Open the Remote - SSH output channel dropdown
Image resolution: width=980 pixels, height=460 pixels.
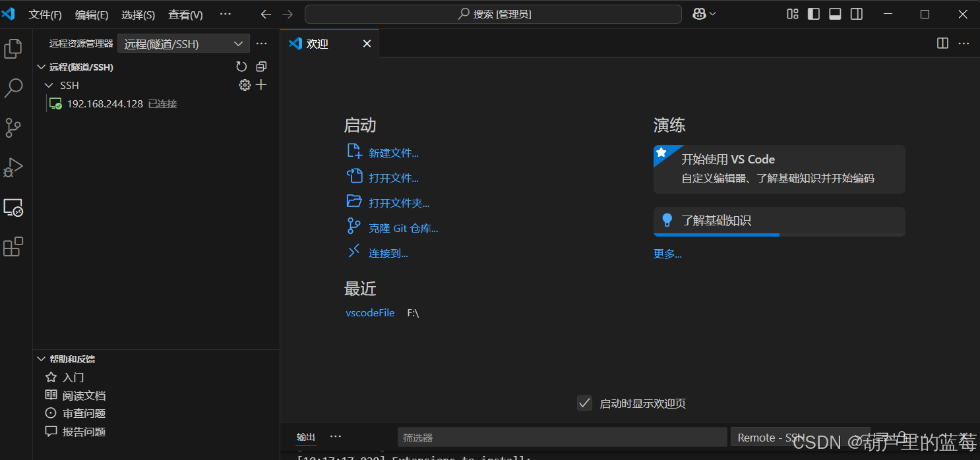point(800,438)
